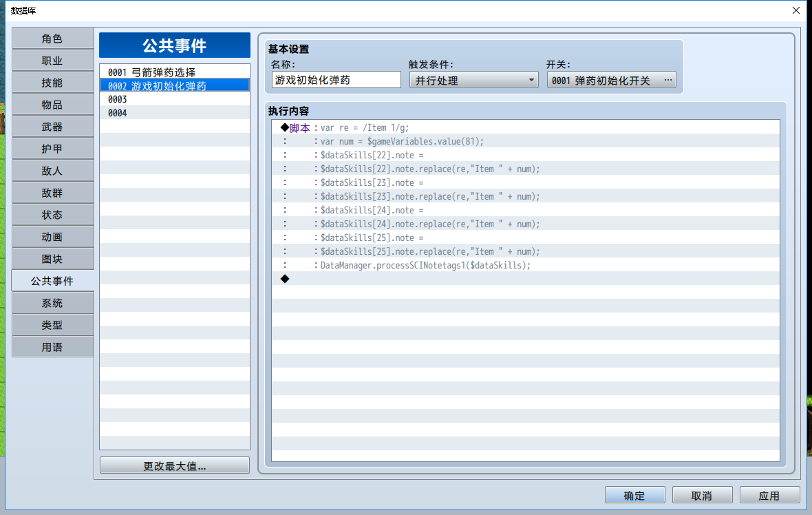The width and height of the screenshot is (812, 515).
Task: Close the 数据库 database window
Action: (796, 10)
